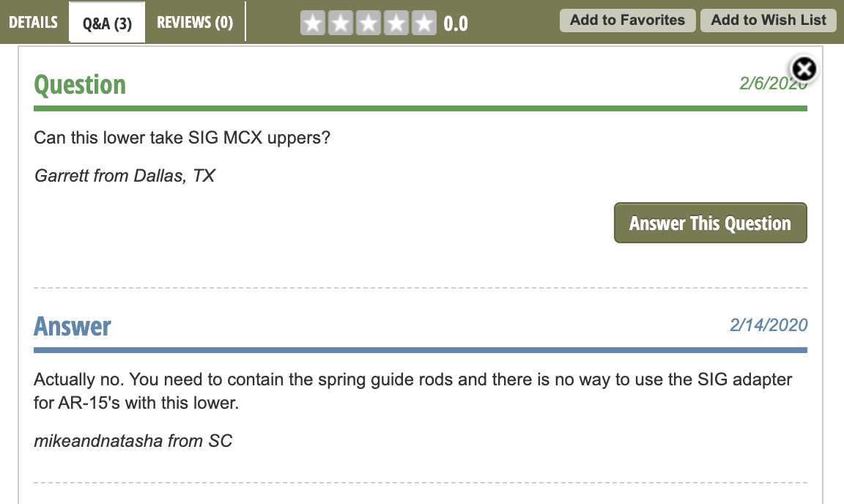Close the Q&A popup with the X icon

[x=804, y=70]
